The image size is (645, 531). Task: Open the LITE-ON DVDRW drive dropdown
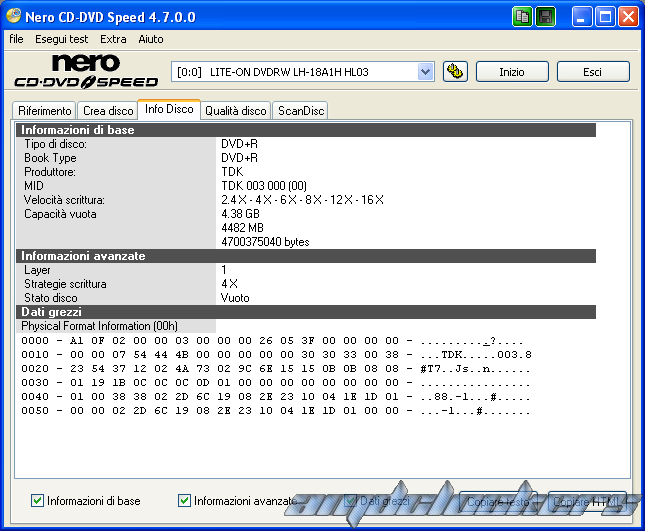click(x=425, y=72)
